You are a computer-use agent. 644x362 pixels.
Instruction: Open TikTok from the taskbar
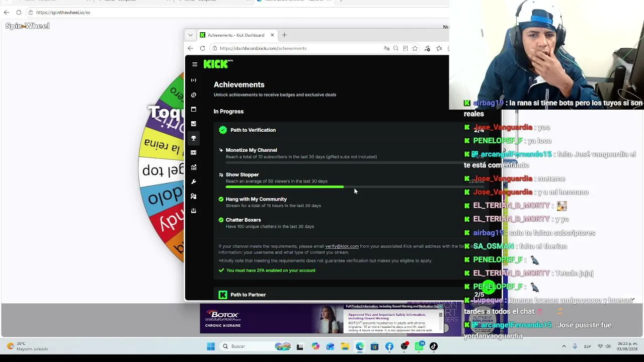[434, 346]
